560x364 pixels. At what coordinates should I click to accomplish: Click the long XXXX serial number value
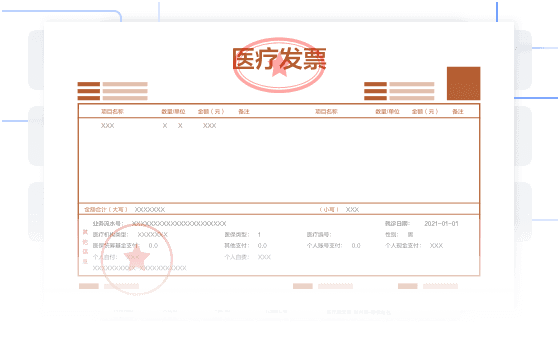[179, 224]
